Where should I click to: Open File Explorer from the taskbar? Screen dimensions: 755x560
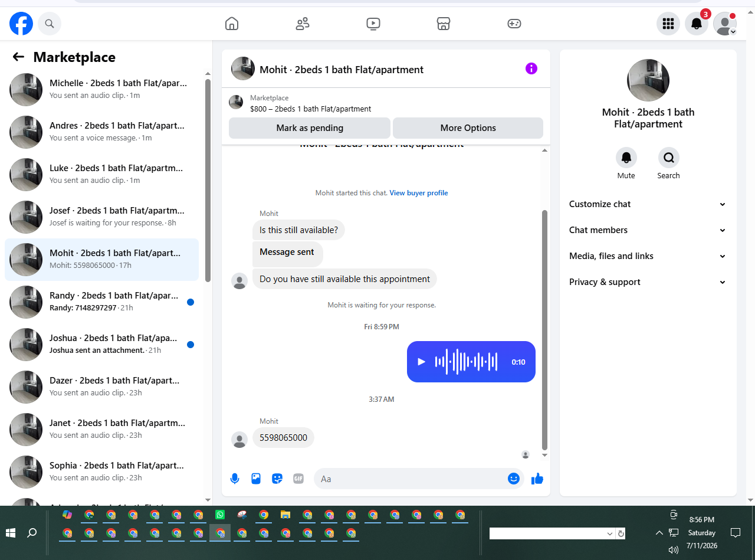[x=285, y=515]
